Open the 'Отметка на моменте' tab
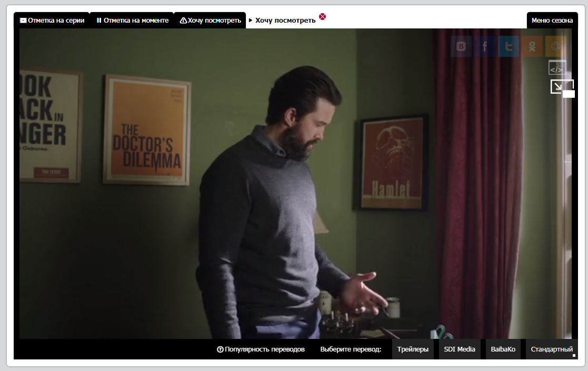 tap(132, 20)
